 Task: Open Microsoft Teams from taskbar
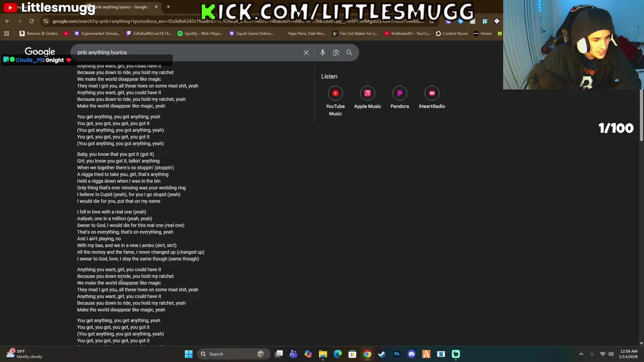[x=293, y=354]
